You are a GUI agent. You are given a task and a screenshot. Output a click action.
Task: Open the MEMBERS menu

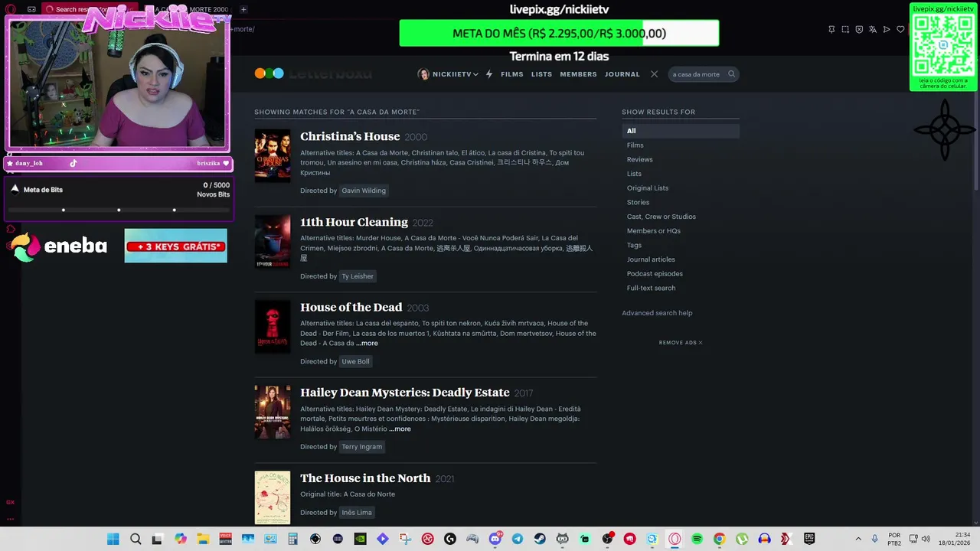coord(578,74)
